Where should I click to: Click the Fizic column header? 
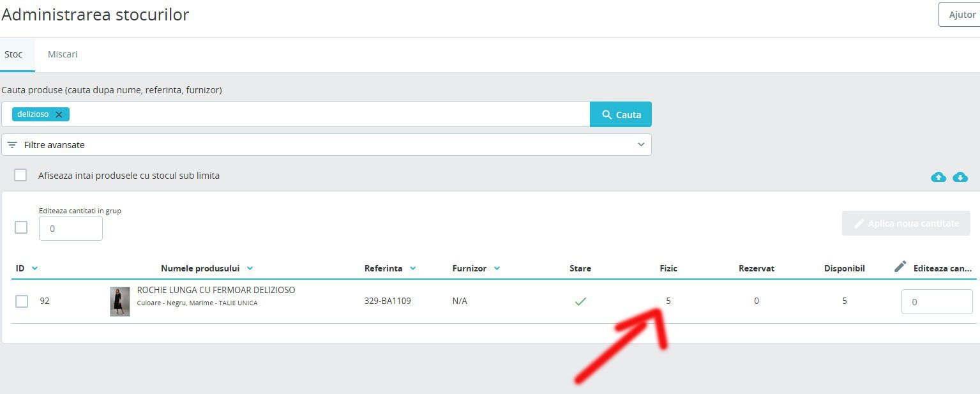pyautogui.click(x=668, y=268)
